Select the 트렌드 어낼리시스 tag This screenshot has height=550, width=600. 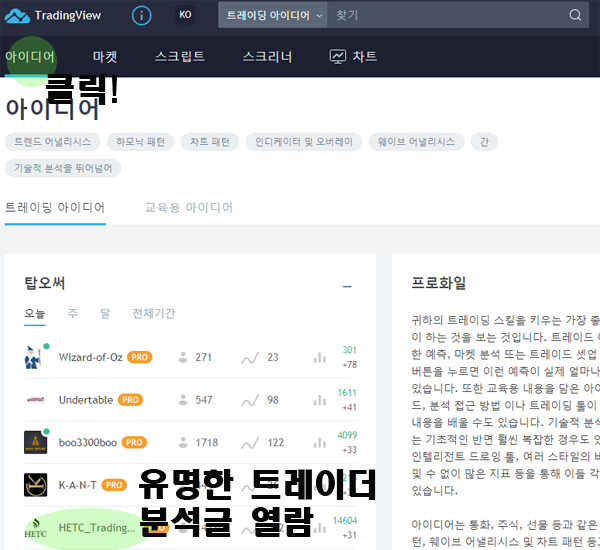(x=52, y=142)
